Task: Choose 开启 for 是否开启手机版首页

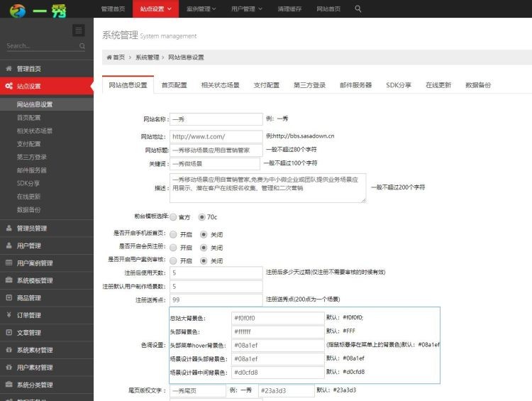Action: (x=173, y=234)
